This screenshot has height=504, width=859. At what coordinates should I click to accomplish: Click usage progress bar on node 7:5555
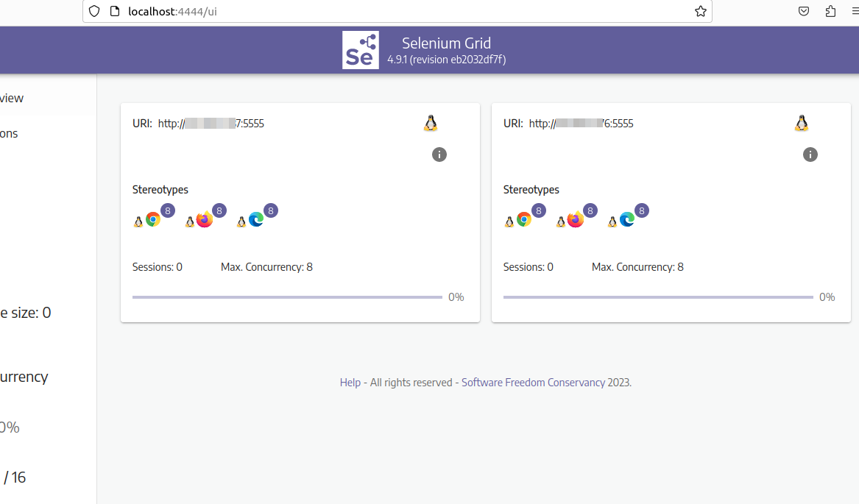(287, 297)
